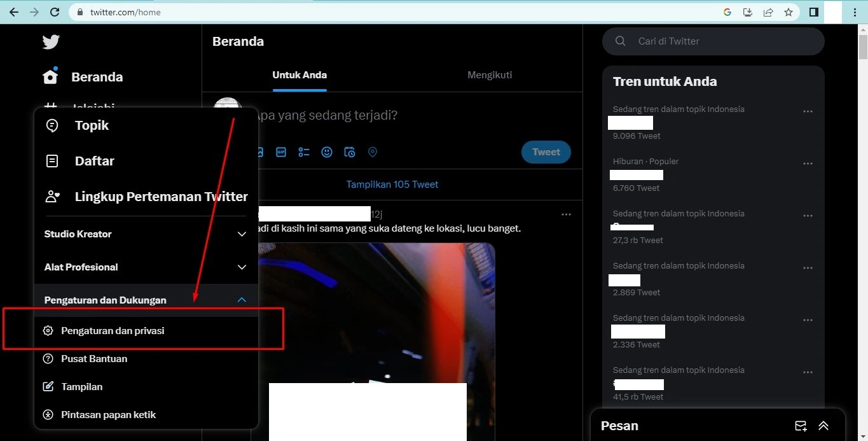Share this page from address bar

(x=768, y=12)
